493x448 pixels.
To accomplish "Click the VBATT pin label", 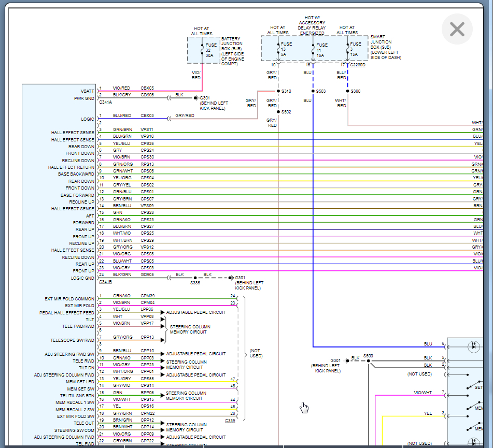I will pos(88,91).
